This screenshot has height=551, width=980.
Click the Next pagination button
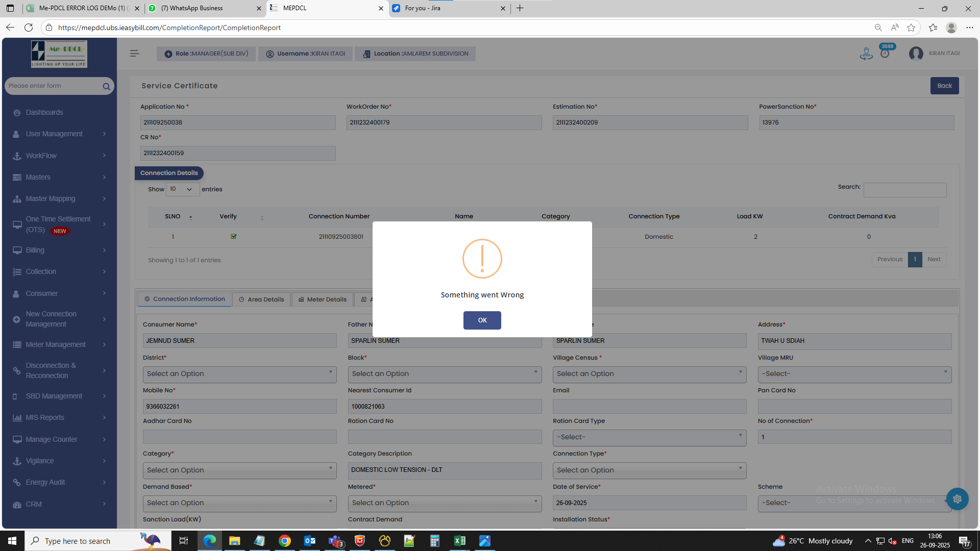point(934,259)
